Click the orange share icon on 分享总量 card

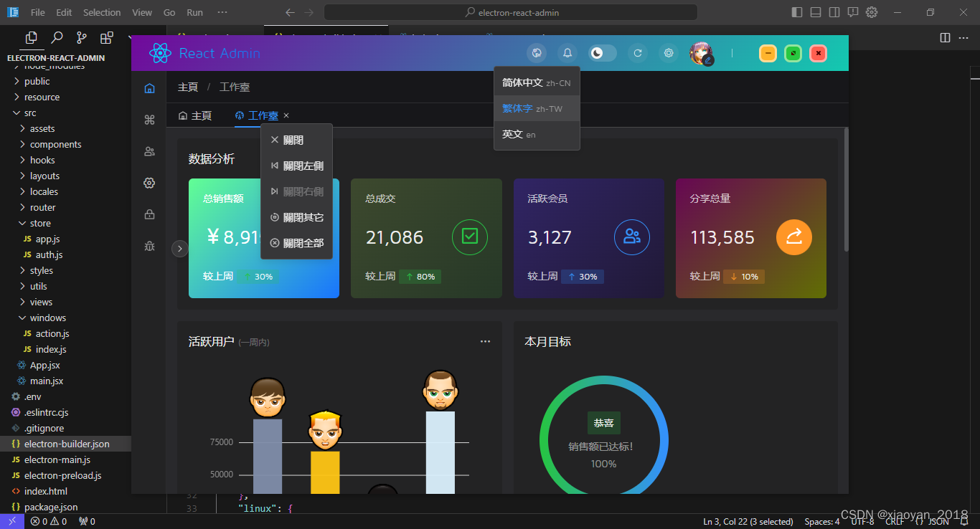(794, 237)
